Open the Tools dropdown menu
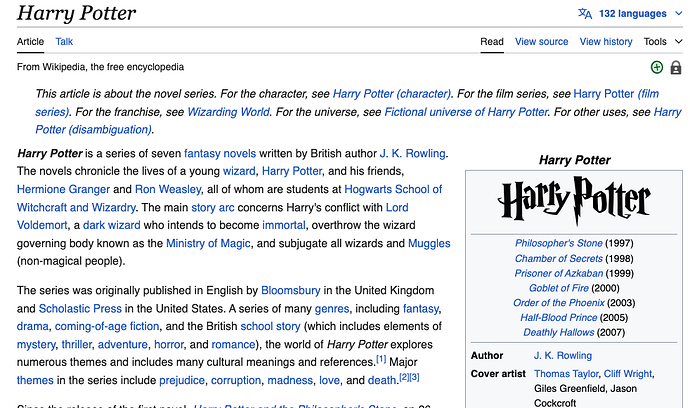 click(x=663, y=41)
